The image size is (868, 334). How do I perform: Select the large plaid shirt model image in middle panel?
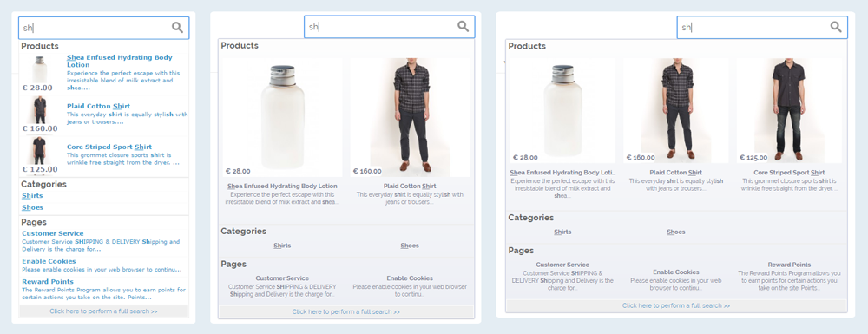pos(411,117)
